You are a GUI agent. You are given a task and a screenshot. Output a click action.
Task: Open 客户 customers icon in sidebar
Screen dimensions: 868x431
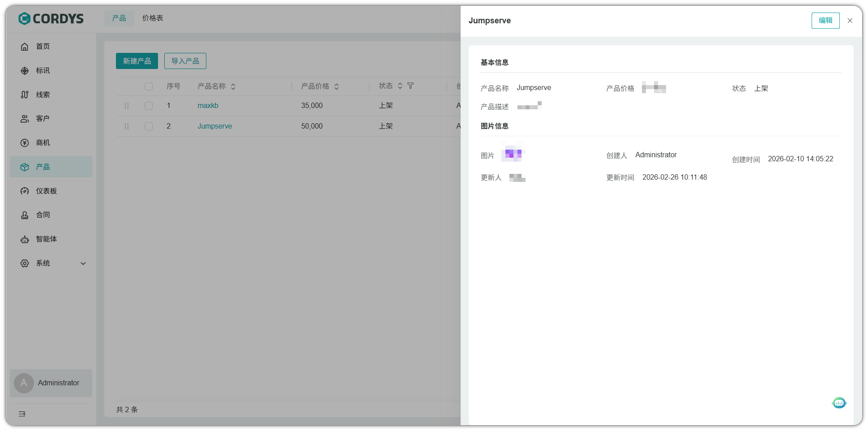click(x=25, y=119)
